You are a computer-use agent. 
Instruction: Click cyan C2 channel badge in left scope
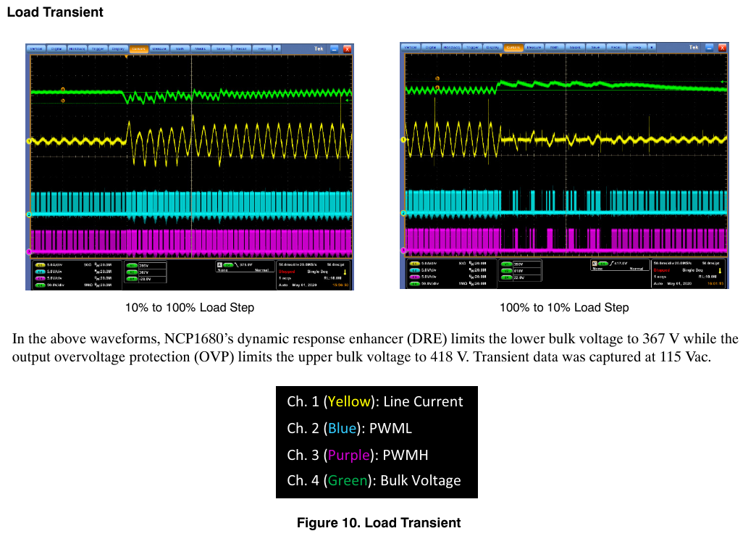[x=40, y=272]
